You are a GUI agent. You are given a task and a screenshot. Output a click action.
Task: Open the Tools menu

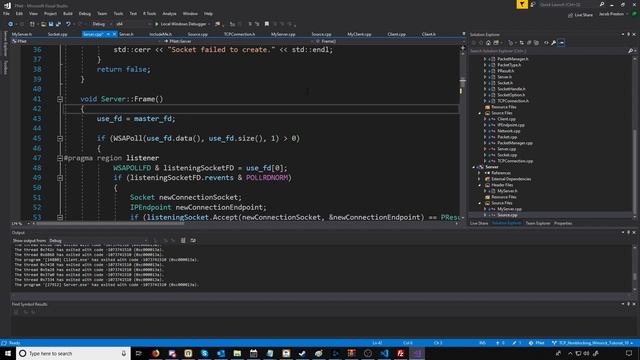(118, 13)
